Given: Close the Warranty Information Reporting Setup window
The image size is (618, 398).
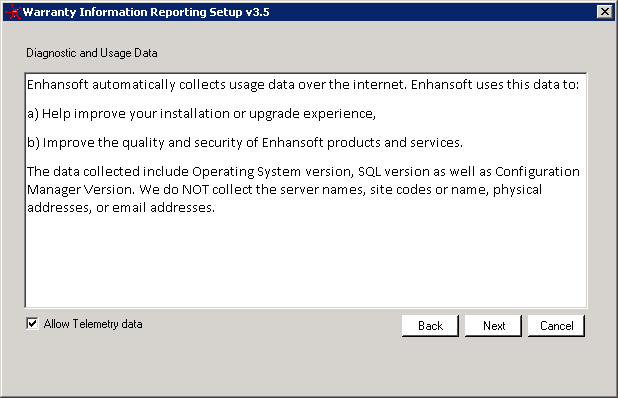Looking at the screenshot, I should coord(605,12).
